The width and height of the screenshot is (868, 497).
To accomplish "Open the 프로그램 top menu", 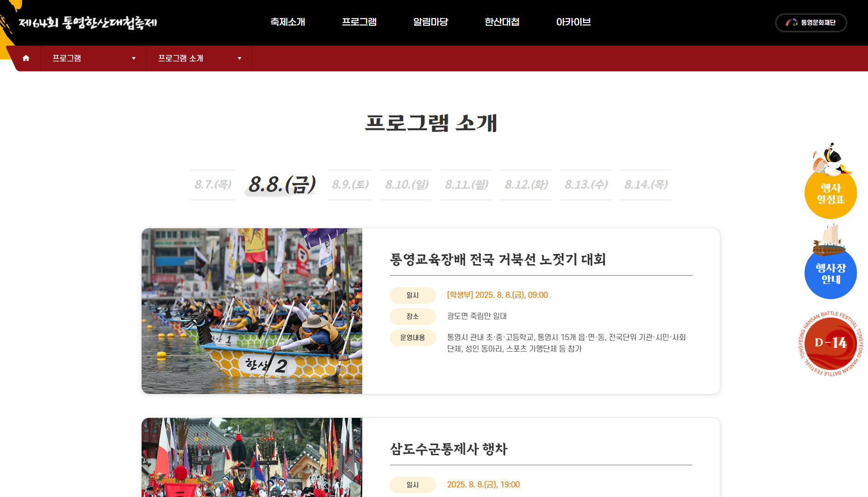I will (359, 22).
